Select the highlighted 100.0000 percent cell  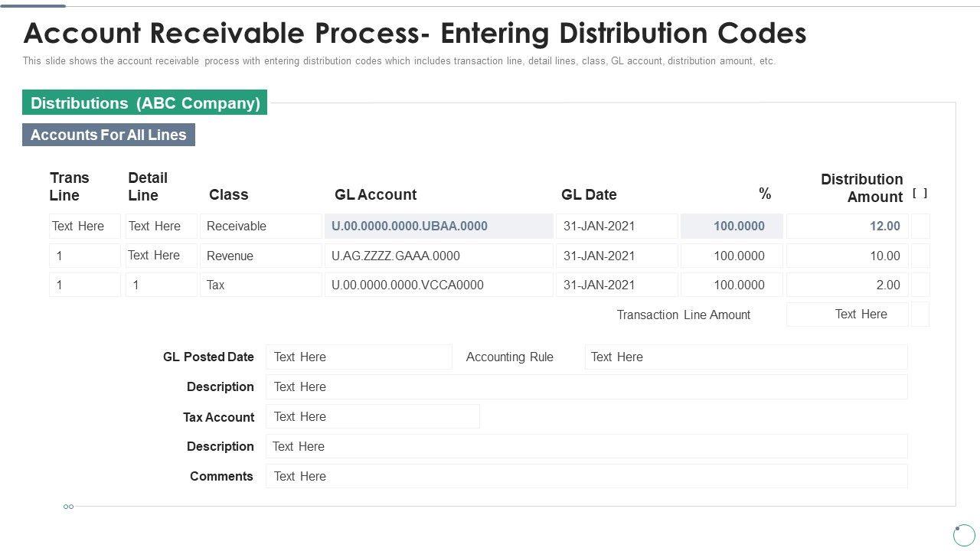[x=731, y=227]
